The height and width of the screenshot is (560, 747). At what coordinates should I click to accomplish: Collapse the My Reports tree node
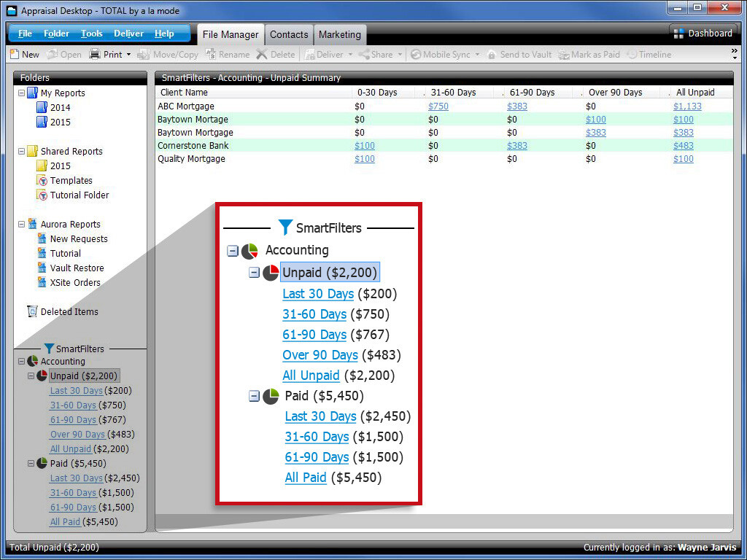coord(21,93)
